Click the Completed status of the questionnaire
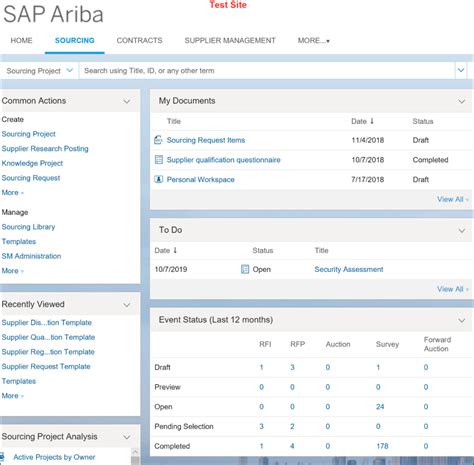 click(430, 160)
